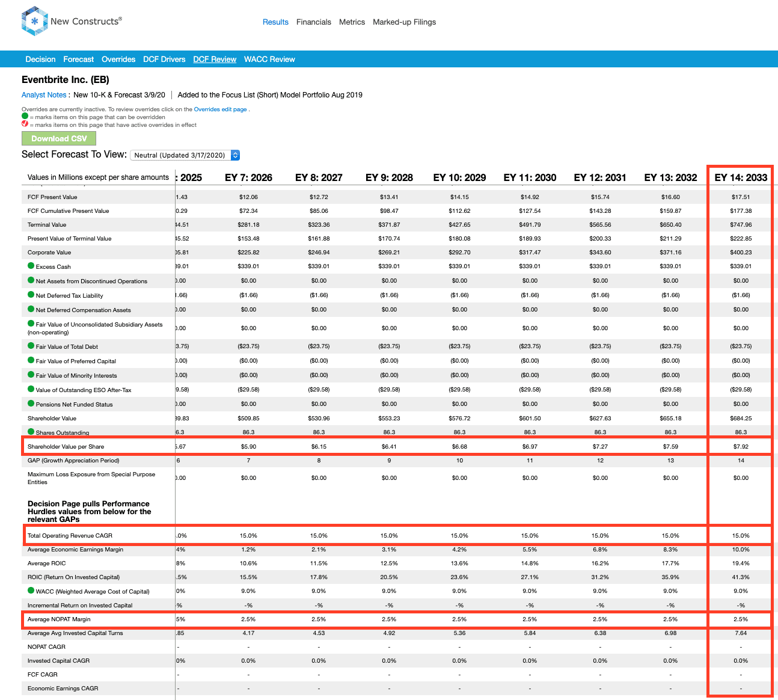Open the Financials top navigation item
Screen dimensions: 778x700
(x=314, y=22)
